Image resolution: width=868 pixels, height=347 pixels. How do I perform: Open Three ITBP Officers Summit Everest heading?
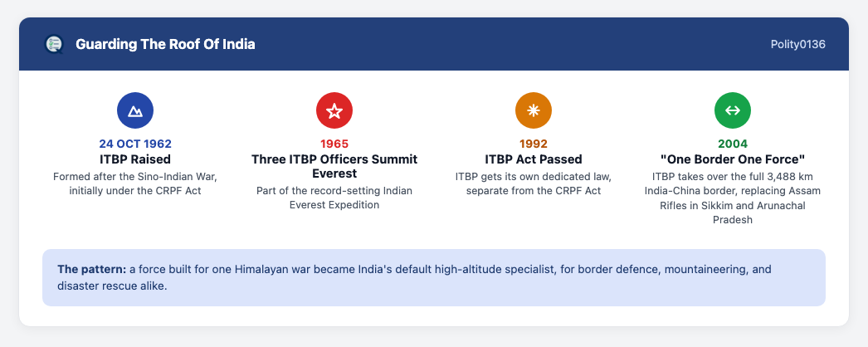tap(334, 167)
